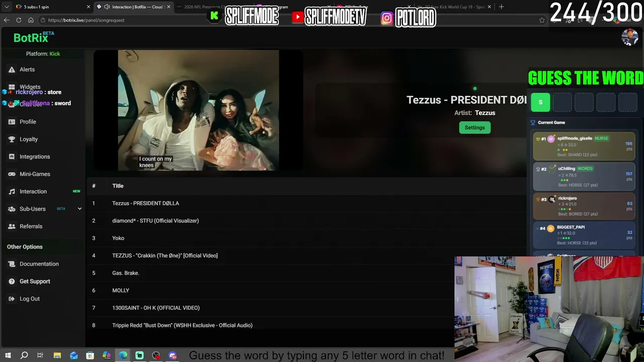Click the browser home icon
Viewport: 644px width, 362px height.
click(31, 20)
